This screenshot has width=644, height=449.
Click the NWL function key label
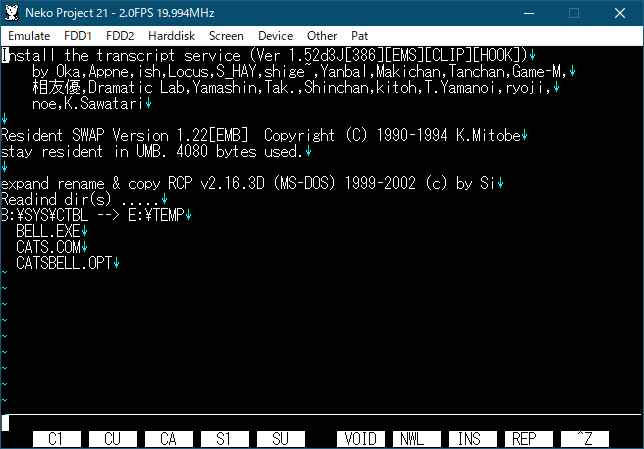[x=417, y=439]
